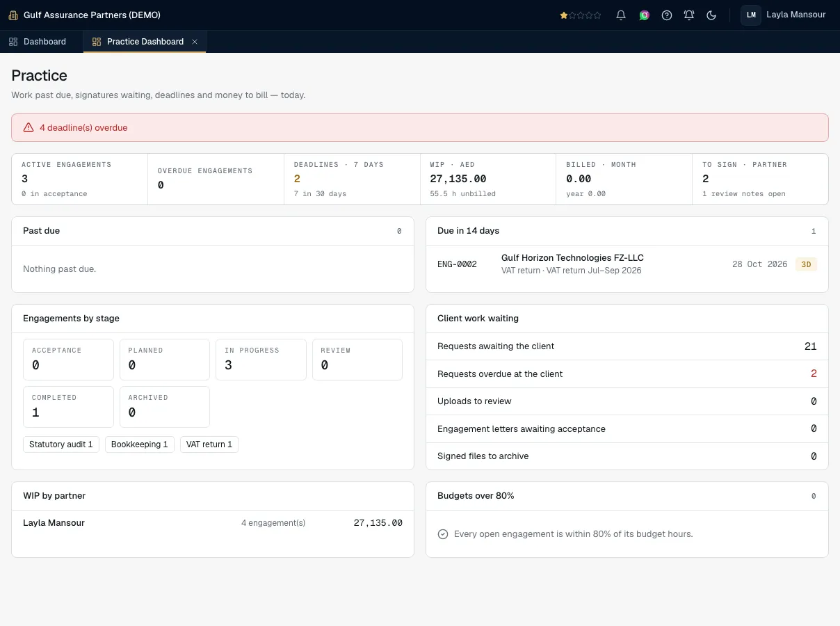Click the Gulf Assurance Partners (DEMO) title

point(92,15)
